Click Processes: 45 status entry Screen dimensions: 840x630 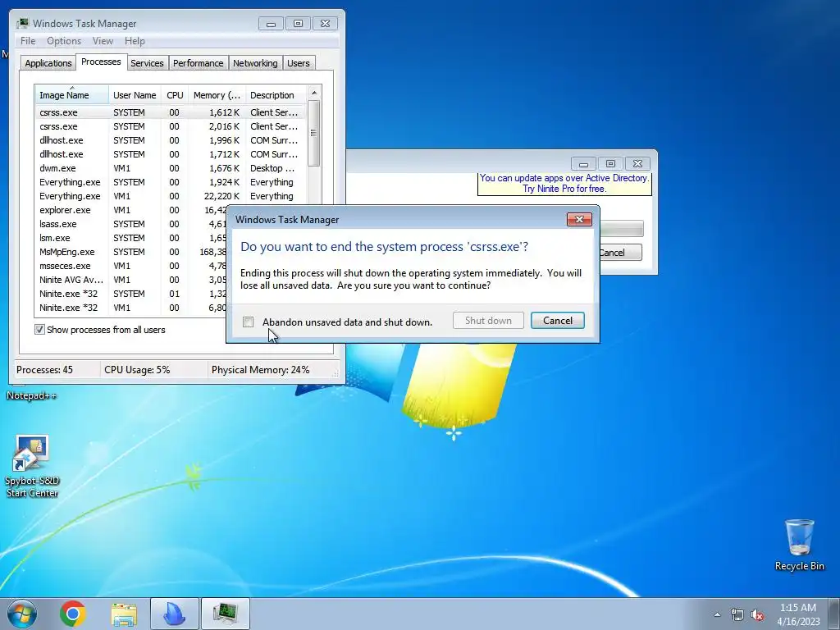coord(44,370)
